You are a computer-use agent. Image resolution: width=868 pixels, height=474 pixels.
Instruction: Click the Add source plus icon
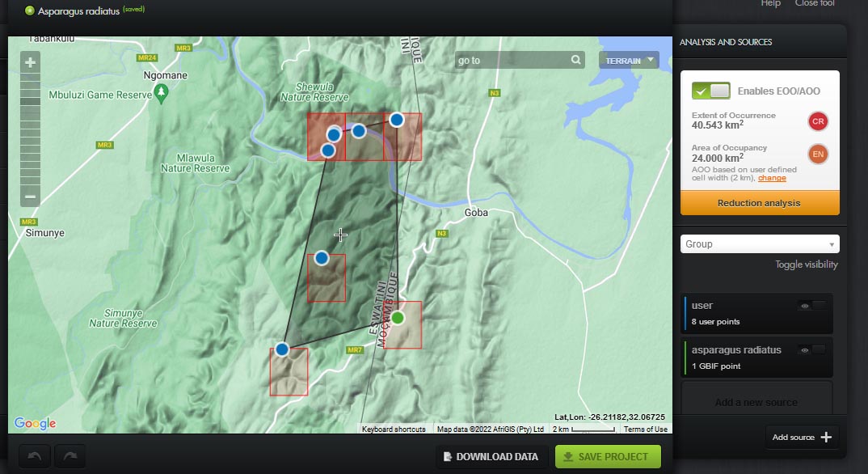826,438
